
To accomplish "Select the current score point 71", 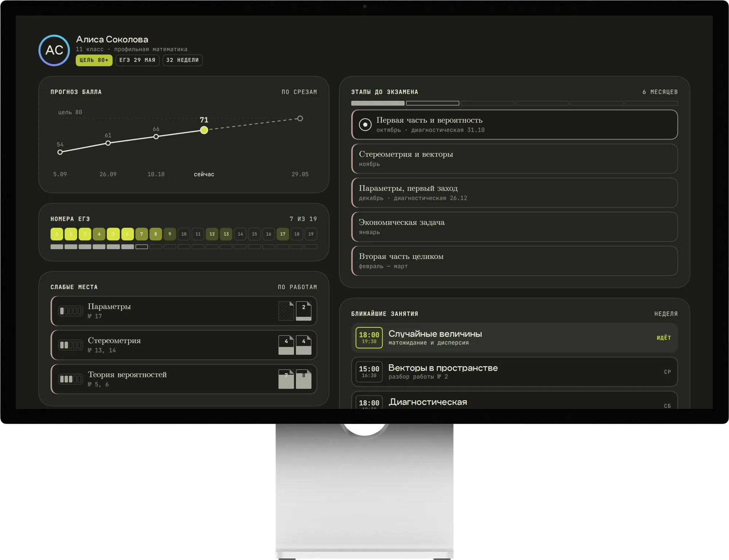I will tap(204, 130).
